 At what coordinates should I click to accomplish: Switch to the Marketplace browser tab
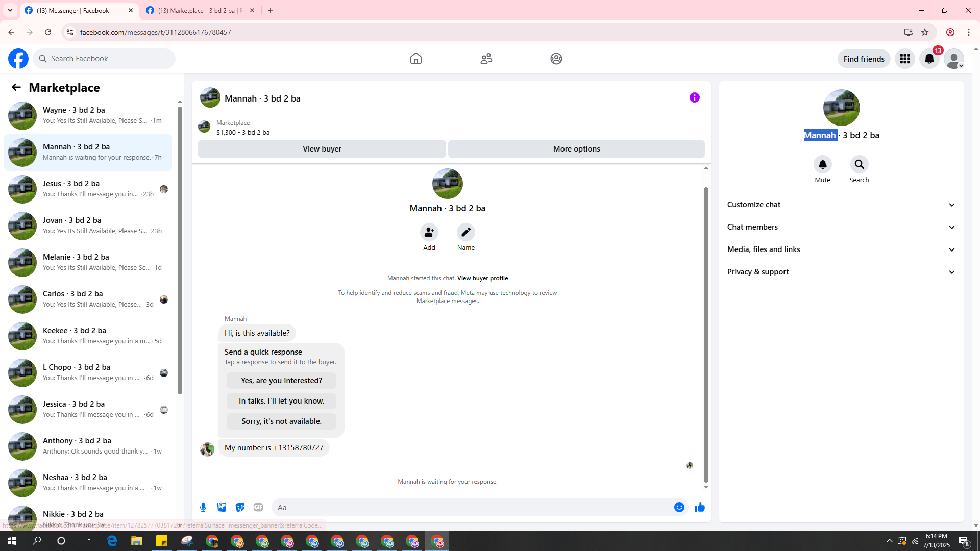tap(199, 10)
